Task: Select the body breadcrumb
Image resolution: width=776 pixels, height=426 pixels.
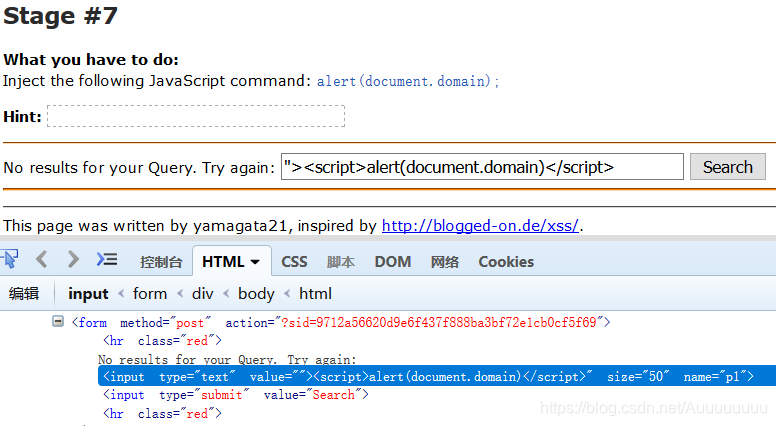Action: 256,294
